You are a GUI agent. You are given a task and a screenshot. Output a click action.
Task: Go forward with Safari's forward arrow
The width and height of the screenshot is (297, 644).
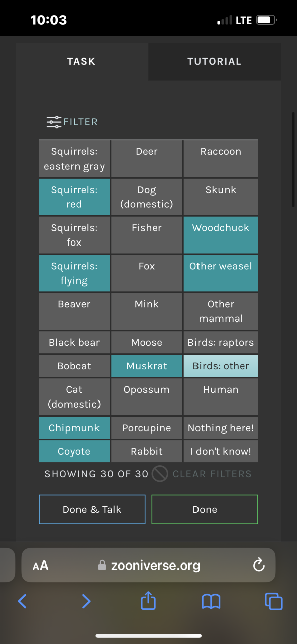tap(86, 601)
